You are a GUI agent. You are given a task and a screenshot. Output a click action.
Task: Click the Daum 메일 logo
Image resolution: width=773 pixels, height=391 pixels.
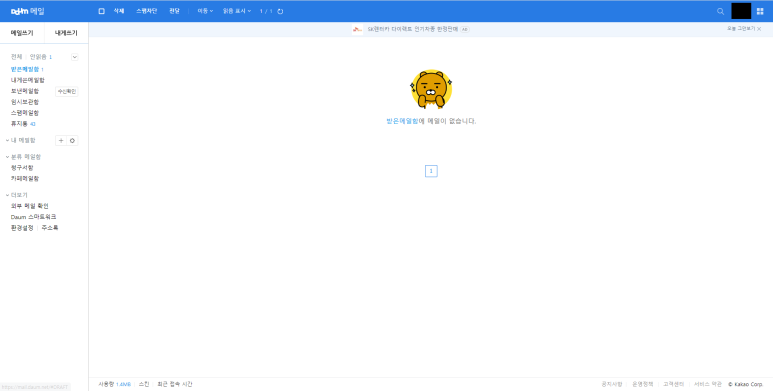[28, 11]
